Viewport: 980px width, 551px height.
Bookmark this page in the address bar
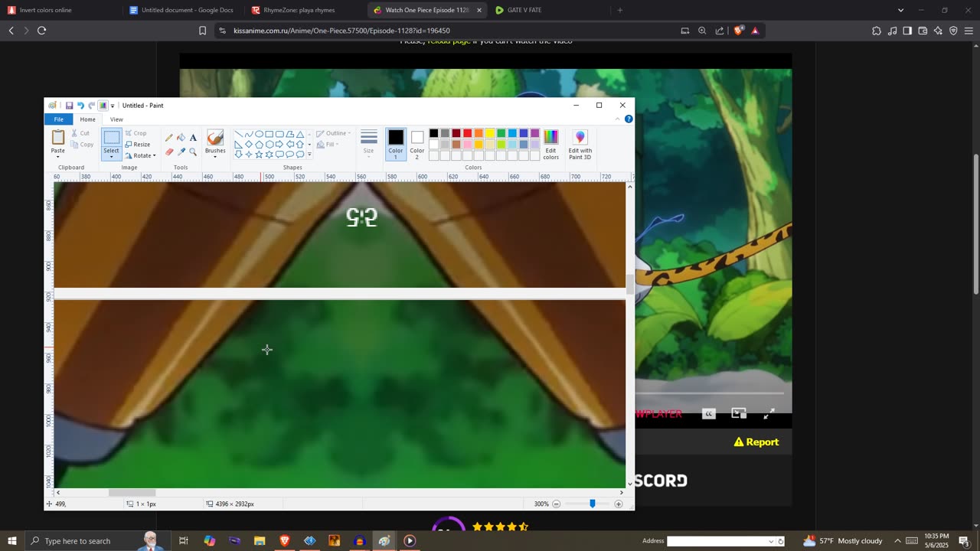pos(202,31)
